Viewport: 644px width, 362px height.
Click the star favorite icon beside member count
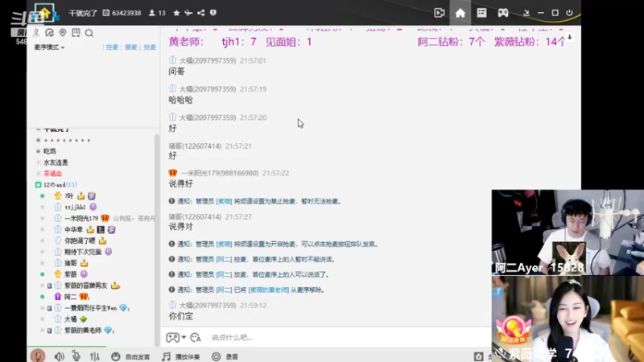point(176,13)
